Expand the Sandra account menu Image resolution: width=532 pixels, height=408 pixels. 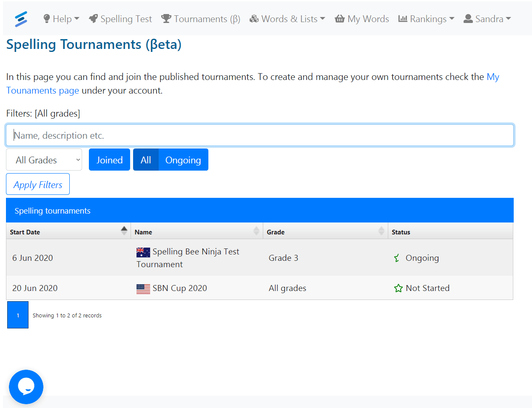[x=487, y=19]
